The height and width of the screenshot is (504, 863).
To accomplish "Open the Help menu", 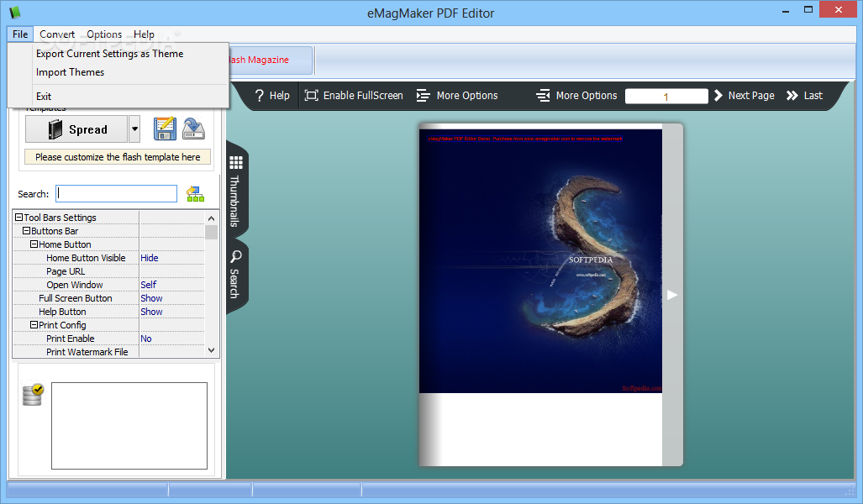I will [144, 34].
